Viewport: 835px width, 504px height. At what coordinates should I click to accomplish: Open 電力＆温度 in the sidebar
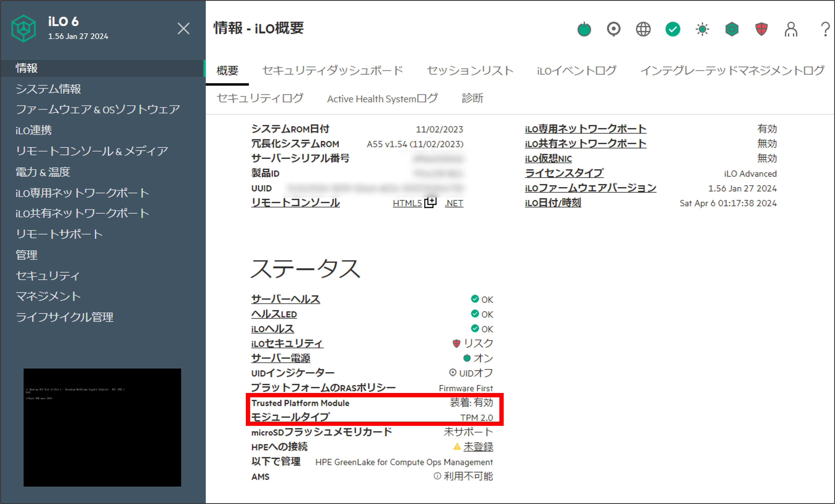point(43,172)
